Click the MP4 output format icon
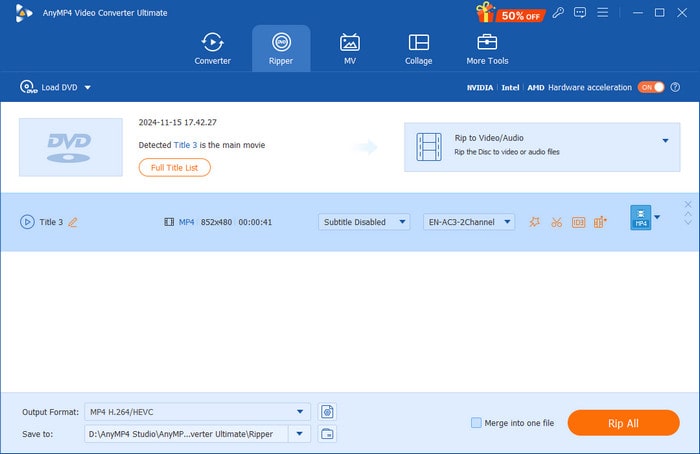Screen dimensions: 700x454 640,218
